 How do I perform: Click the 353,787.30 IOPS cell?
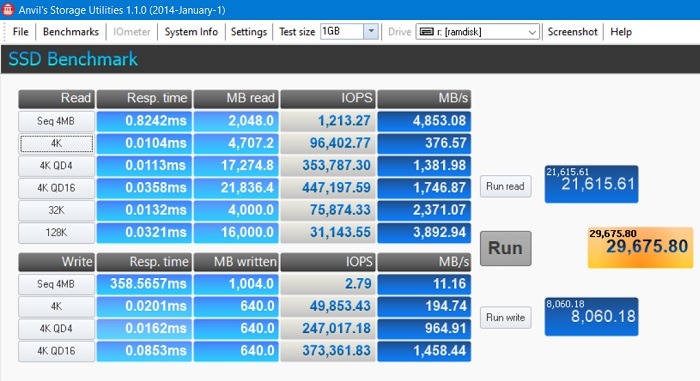coord(328,166)
